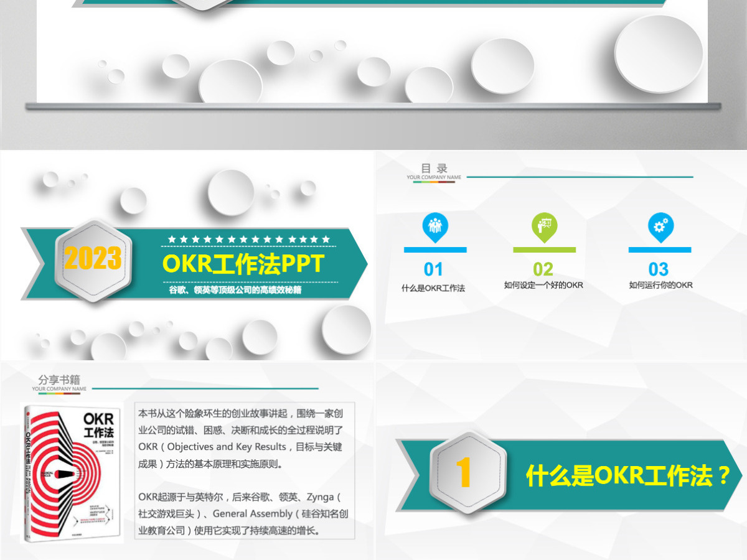
Task: Select the blue number 03
Action: coord(659,269)
